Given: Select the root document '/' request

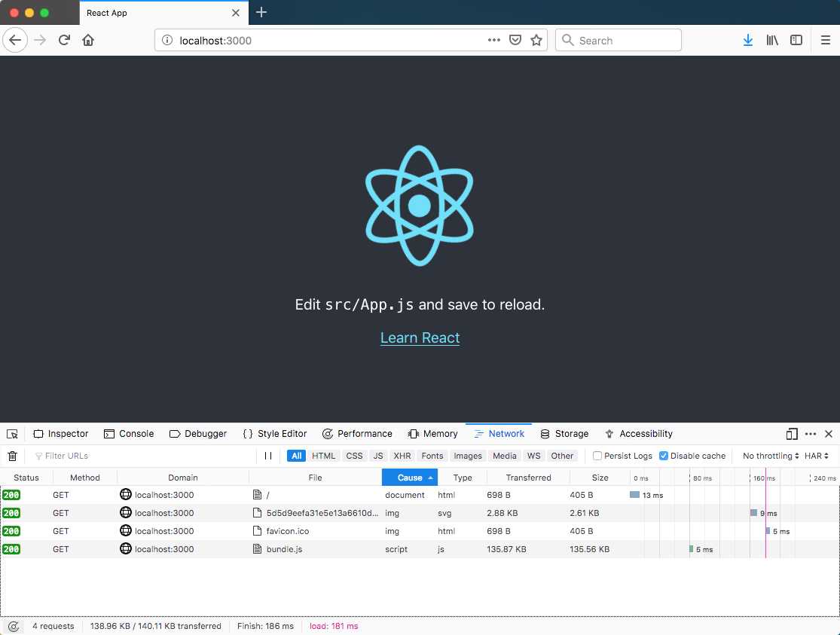Looking at the screenshot, I should [420, 495].
